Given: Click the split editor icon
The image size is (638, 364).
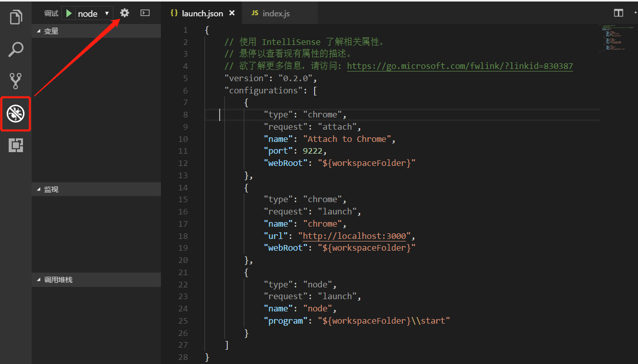Looking at the screenshot, I should (619, 13).
